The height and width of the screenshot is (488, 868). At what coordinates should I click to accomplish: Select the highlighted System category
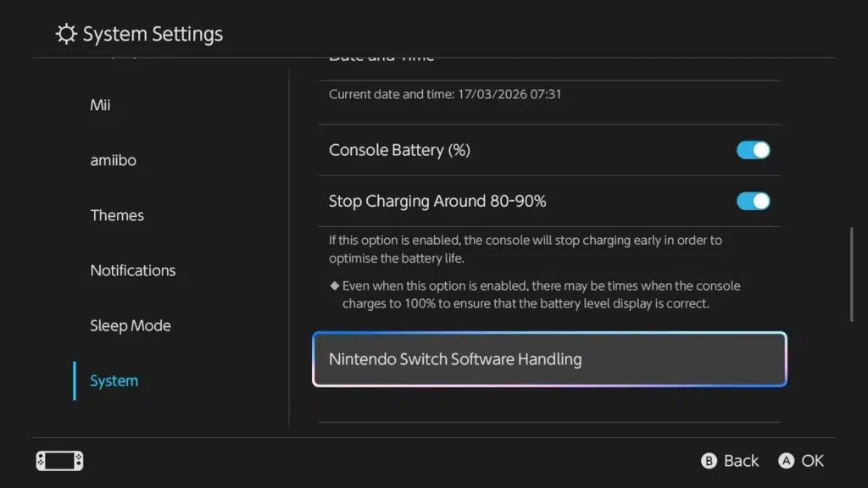point(114,380)
